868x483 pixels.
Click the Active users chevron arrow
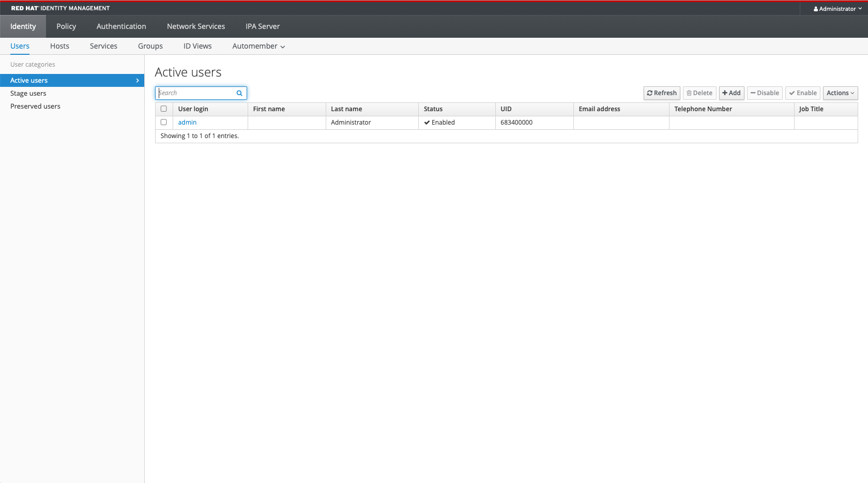[x=138, y=81]
